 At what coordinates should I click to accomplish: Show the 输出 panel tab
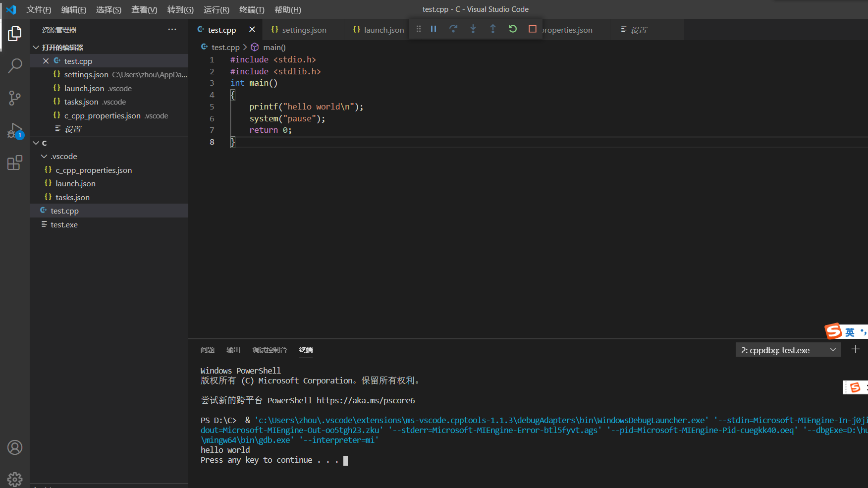point(233,350)
